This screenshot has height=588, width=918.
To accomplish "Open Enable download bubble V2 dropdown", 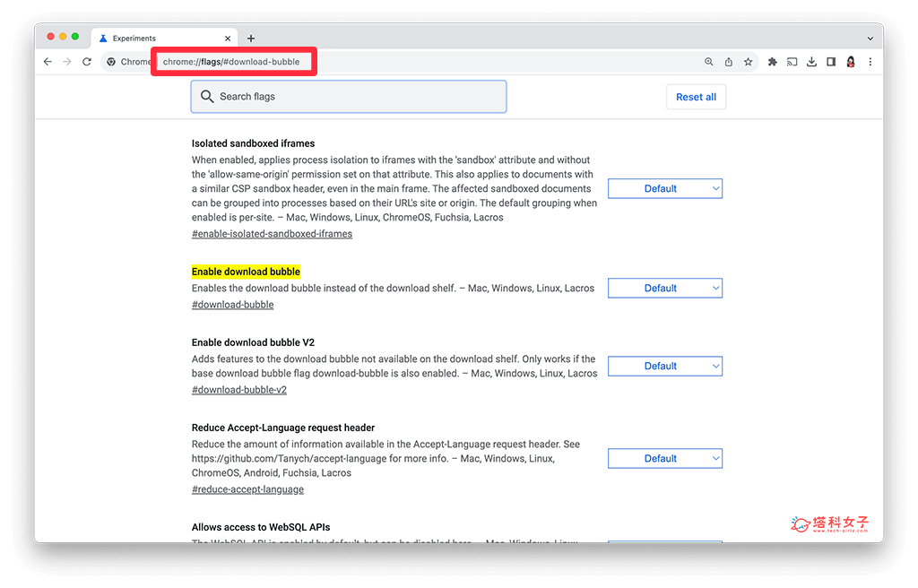I will 664,366.
